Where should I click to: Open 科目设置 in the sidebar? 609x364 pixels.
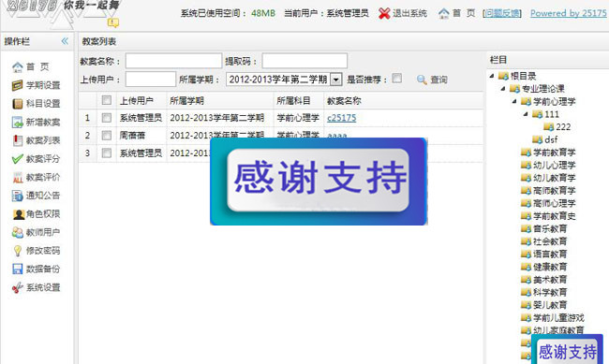(37, 104)
